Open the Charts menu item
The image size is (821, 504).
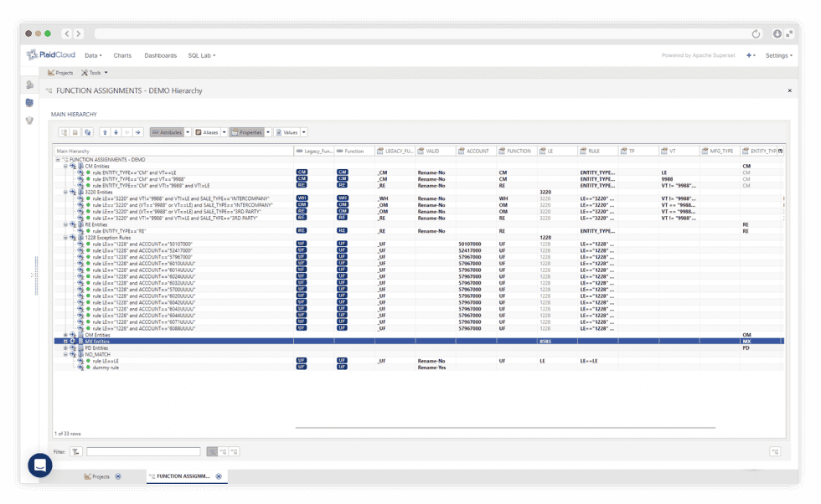(122, 55)
